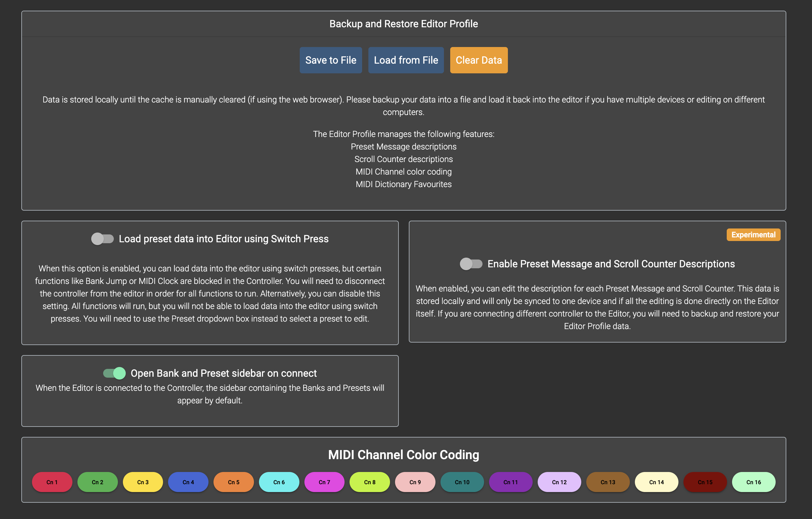812x519 pixels.
Task: Pick the pink Cn 9 channel chip
Action: (415, 482)
